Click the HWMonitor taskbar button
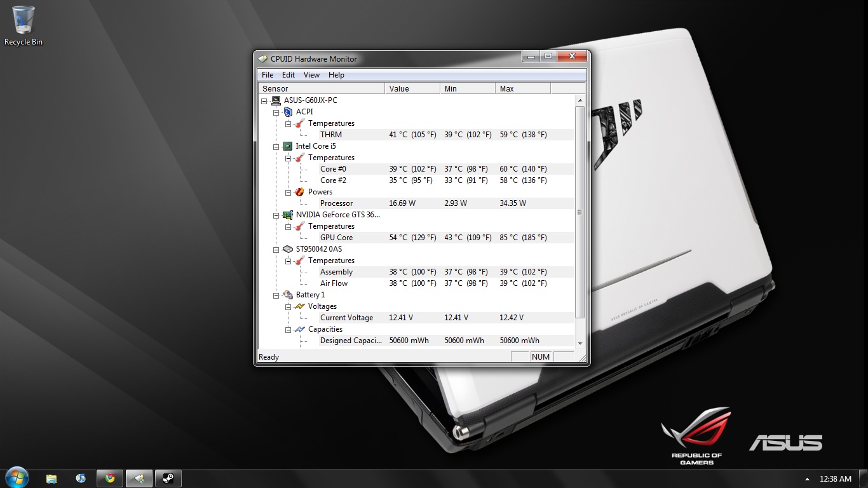Viewport: 868px width, 488px height. [x=139, y=478]
